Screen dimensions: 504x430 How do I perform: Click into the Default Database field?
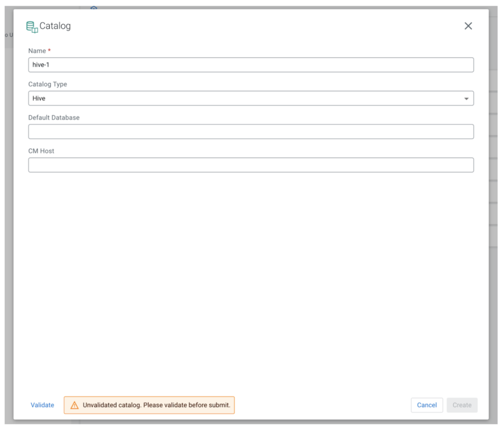251,132
